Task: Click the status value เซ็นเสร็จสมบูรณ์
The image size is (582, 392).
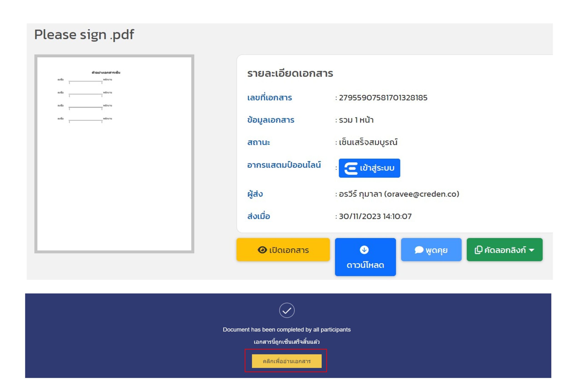Action: pos(368,142)
